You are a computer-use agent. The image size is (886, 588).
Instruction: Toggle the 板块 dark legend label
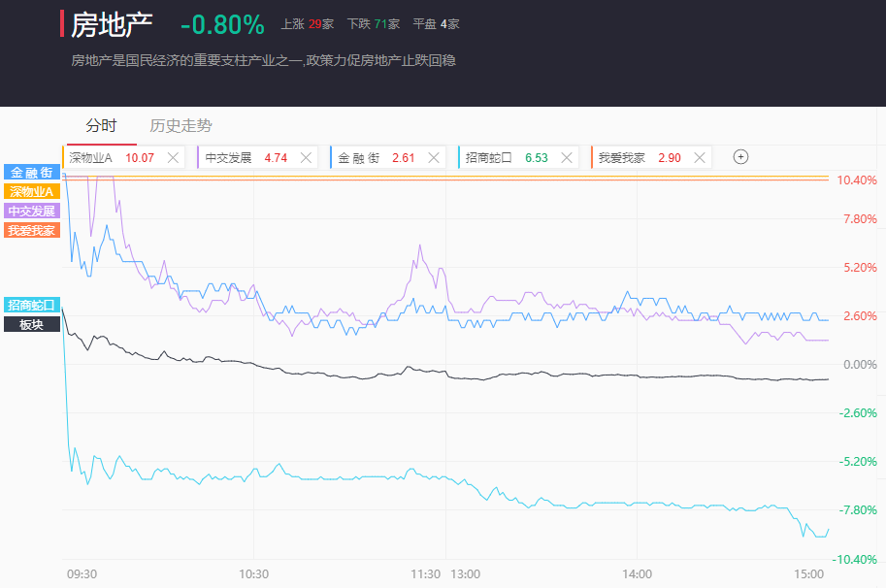click(x=32, y=324)
